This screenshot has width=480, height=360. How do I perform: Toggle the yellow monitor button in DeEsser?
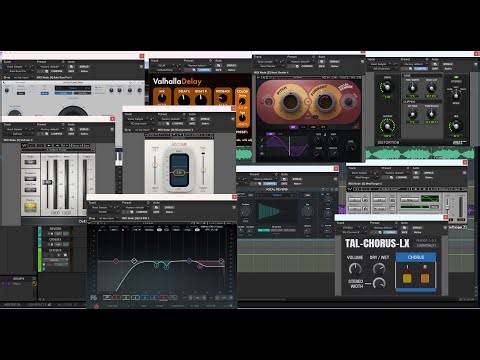click(30, 208)
